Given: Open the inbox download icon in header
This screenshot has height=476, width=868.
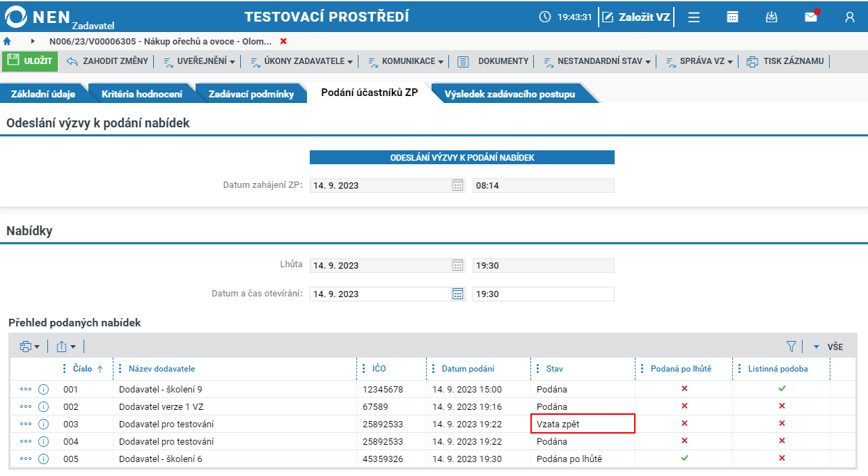Looking at the screenshot, I should tap(771, 17).
